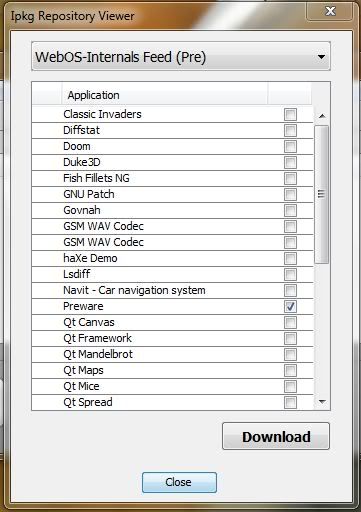The height and width of the screenshot is (512, 361).
Task: Click the Govnah application name
Action: click(x=82, y=210)
